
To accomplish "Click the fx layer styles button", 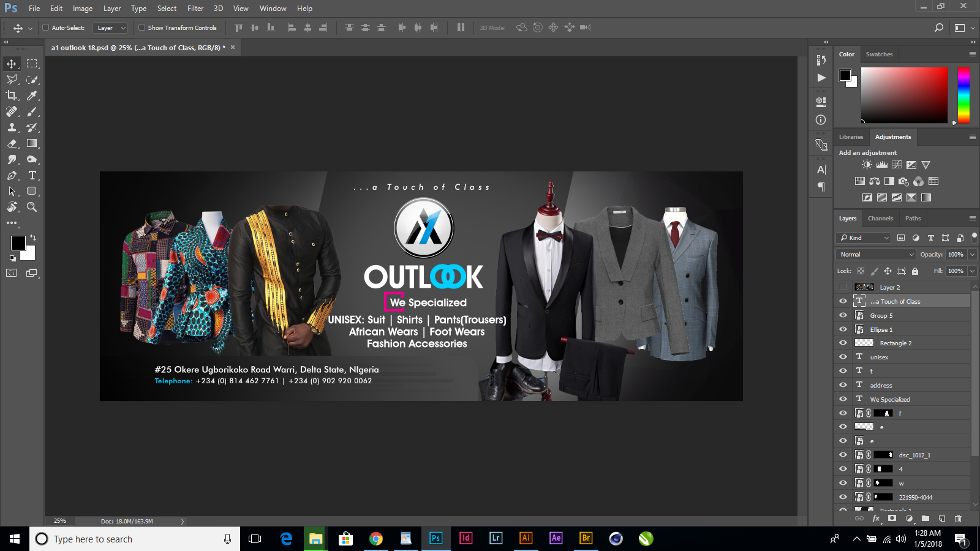I will [876, 519].
